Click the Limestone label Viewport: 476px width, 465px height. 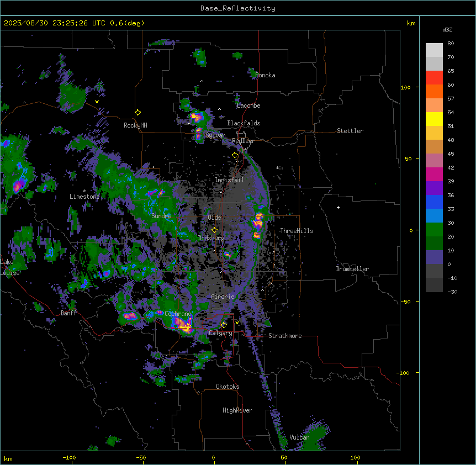click(84, 197)
